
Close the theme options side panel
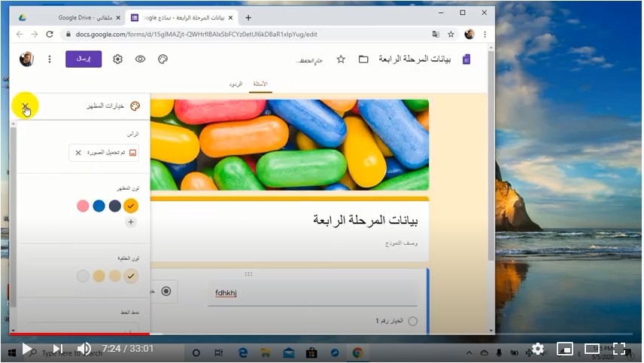pos(25,106)
